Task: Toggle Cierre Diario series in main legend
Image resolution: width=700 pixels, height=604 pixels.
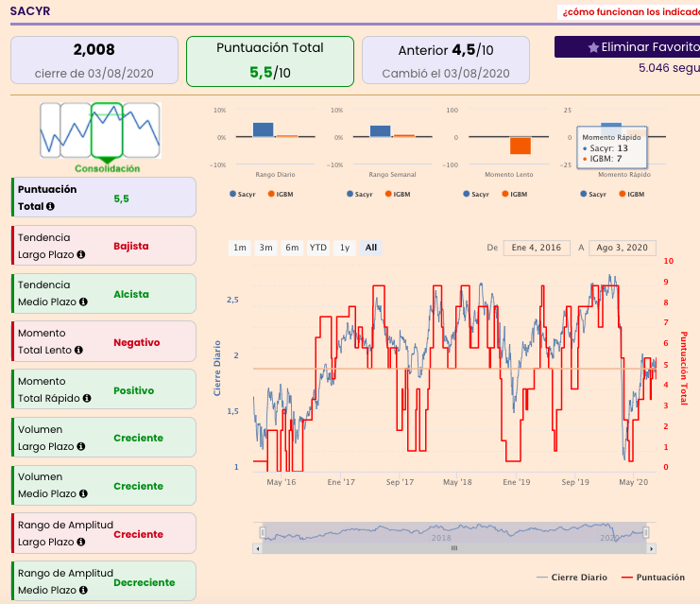Action: [x=572, y=578]
